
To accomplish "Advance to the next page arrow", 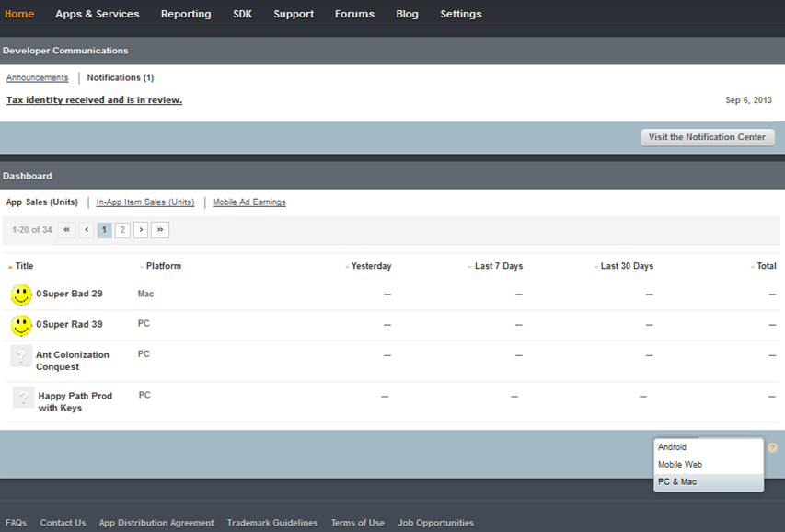I will [x=141, y=230].
